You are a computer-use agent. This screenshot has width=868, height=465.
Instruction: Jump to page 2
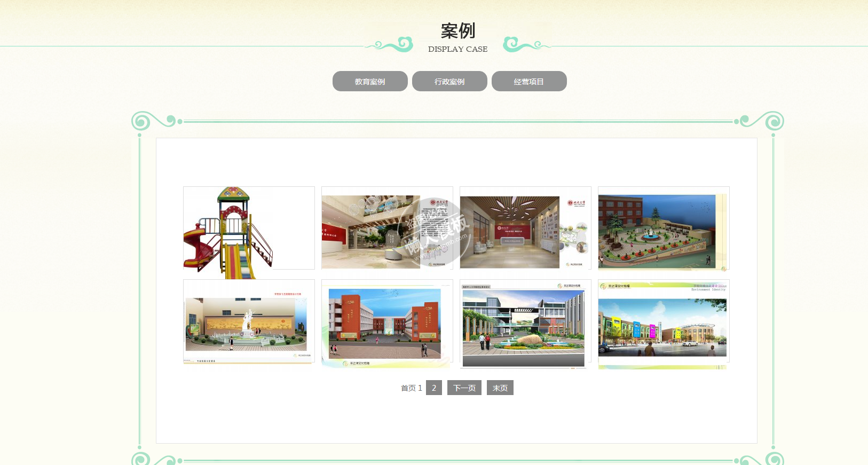[x=434, y=388]
